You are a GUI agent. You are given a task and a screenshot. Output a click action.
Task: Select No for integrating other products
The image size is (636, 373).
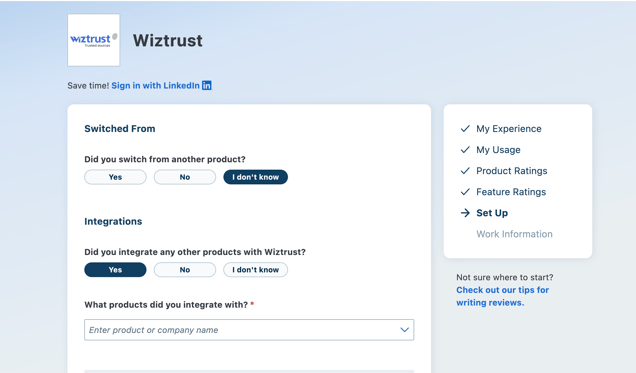[x=185, y=270]
